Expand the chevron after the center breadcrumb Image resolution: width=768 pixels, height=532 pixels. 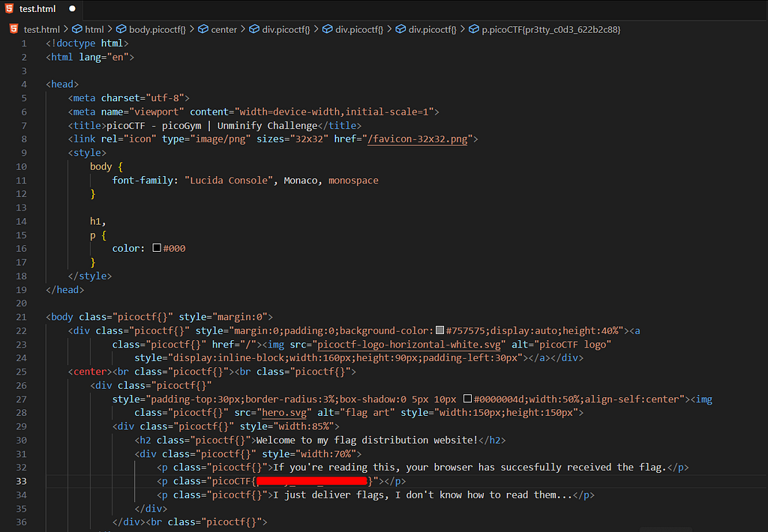pos(243,29)
